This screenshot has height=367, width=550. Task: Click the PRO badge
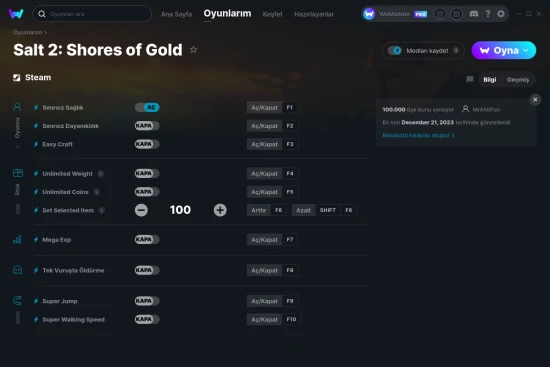[421, 14]
